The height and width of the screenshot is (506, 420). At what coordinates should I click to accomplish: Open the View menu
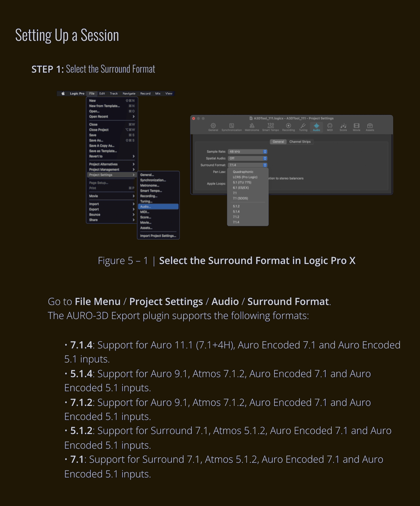coord(169,93)
